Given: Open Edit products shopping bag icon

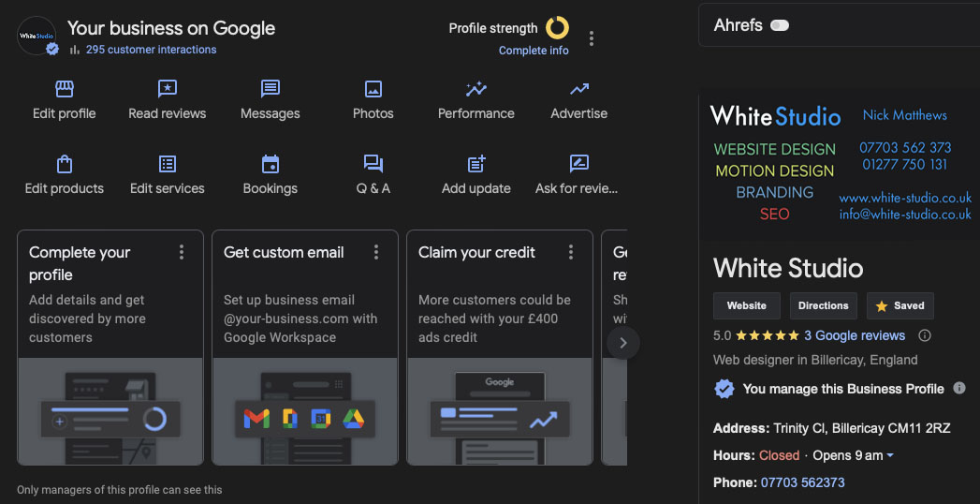Looking at the screenshot, I should [65, 164].
